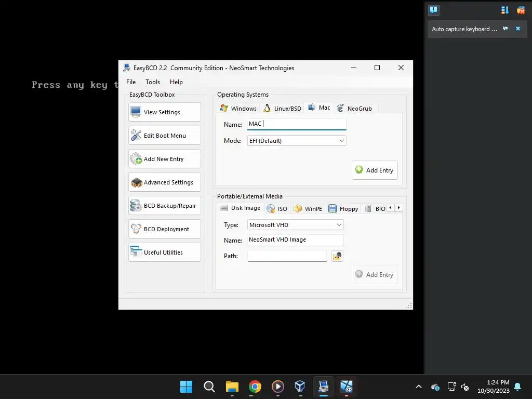Click the Floppy disk tab icon
Image resolution: width=532 pixels, height=399 pixels.
click(332, 208)
